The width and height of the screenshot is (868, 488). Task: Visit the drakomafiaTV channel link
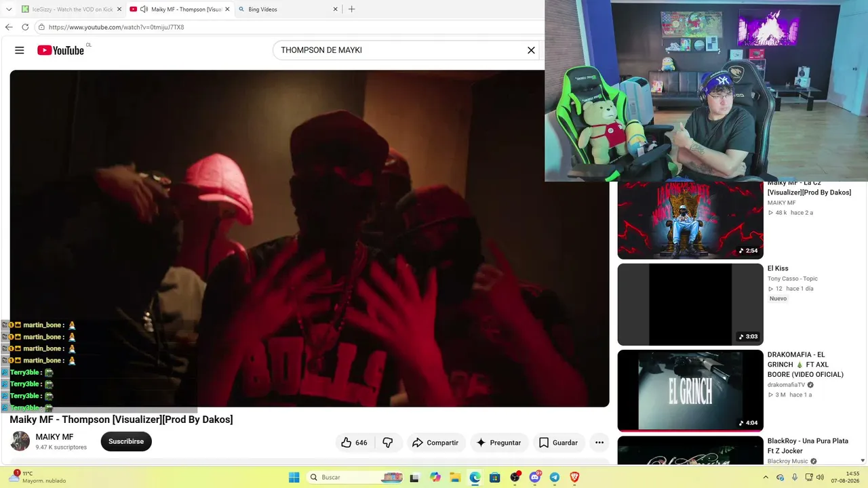[x=786, y=385]
